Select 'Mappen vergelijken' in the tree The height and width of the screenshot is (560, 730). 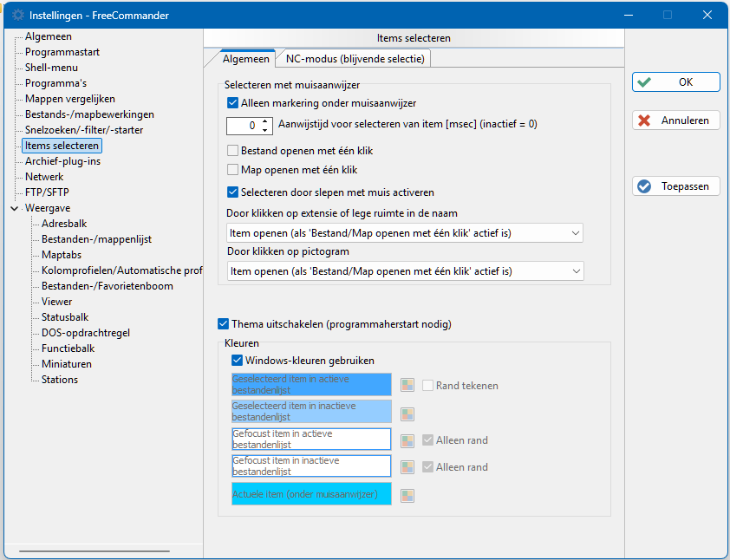(x=70, y=99)
